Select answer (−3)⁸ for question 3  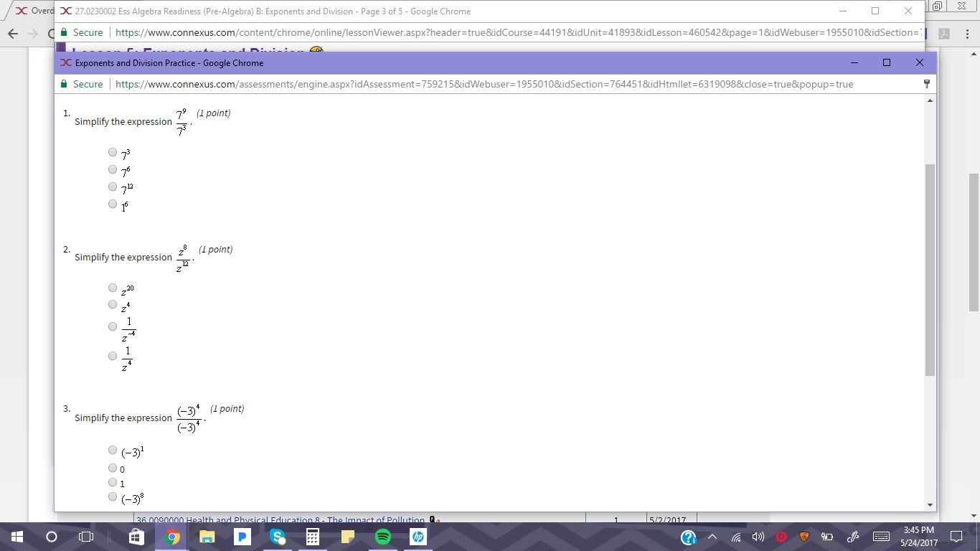[113, 496]
